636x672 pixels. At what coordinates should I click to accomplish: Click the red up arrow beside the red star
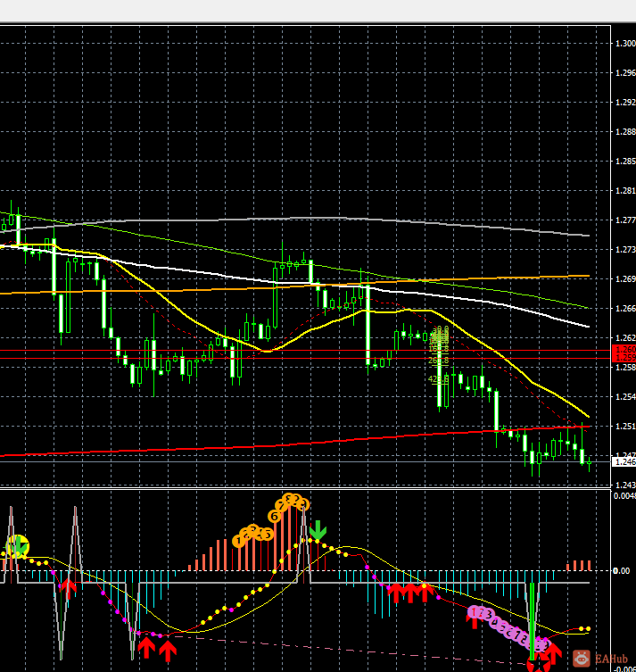coord(553,654)
